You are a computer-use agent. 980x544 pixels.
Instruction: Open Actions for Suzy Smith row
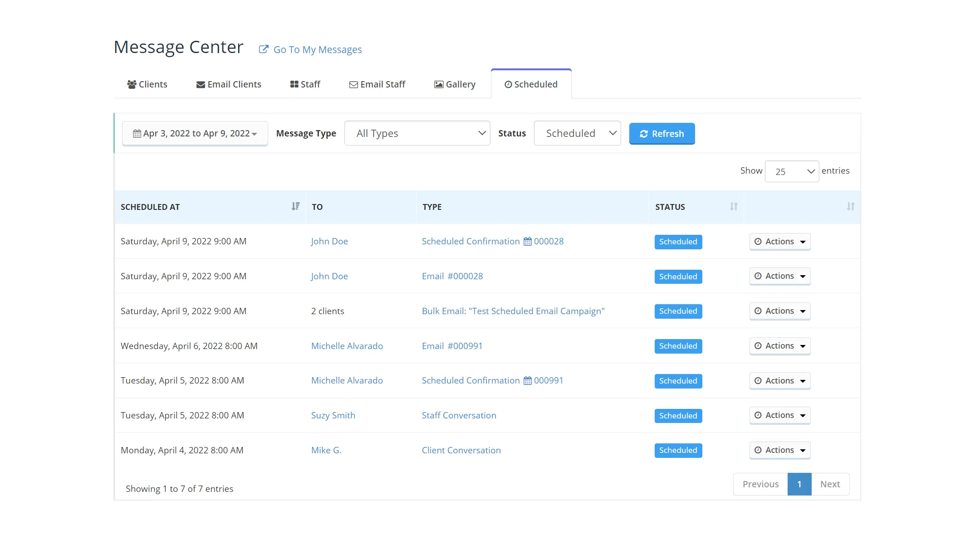[x=780, y=415]
